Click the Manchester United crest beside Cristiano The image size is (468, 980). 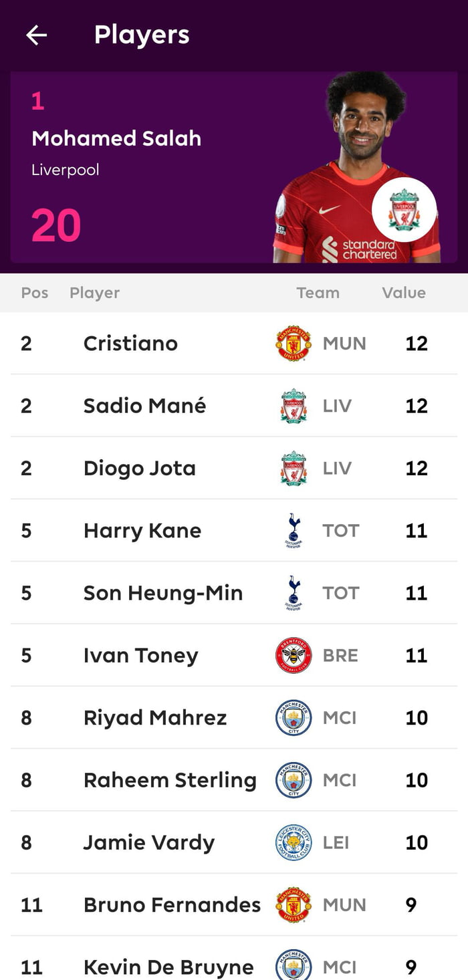coord(293,344)
